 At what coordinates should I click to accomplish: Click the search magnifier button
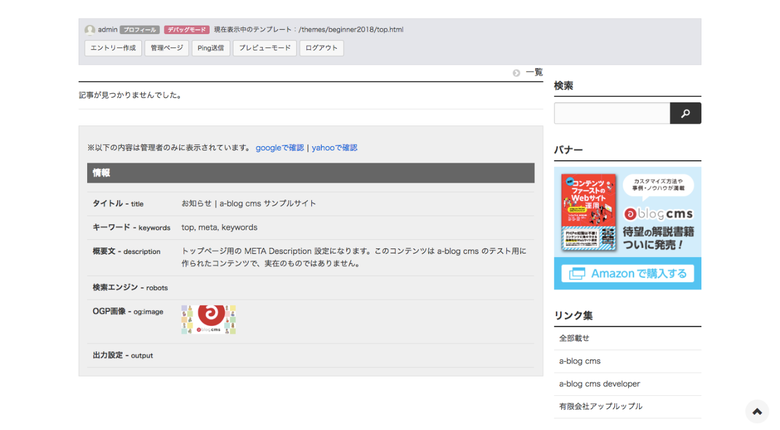point(685,114)
